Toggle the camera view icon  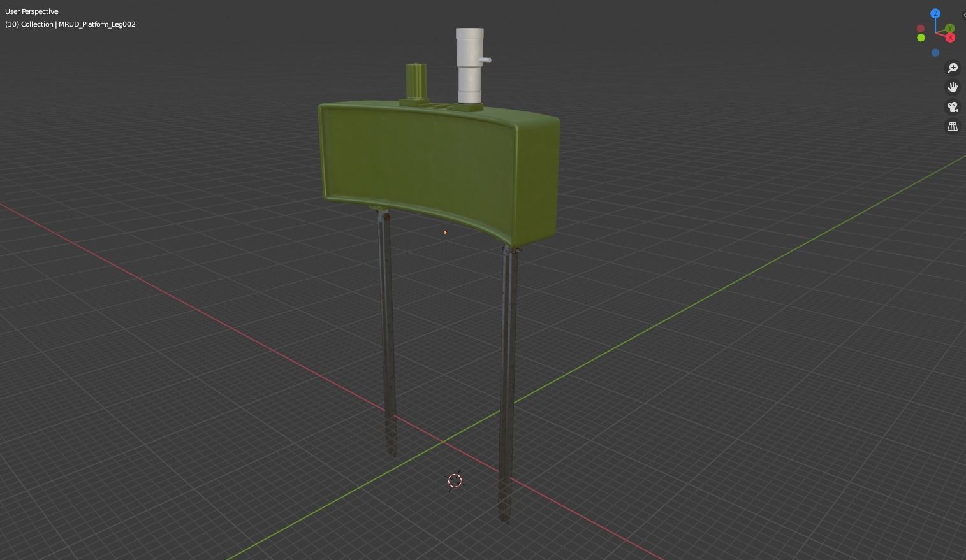[x=953, y=107]
